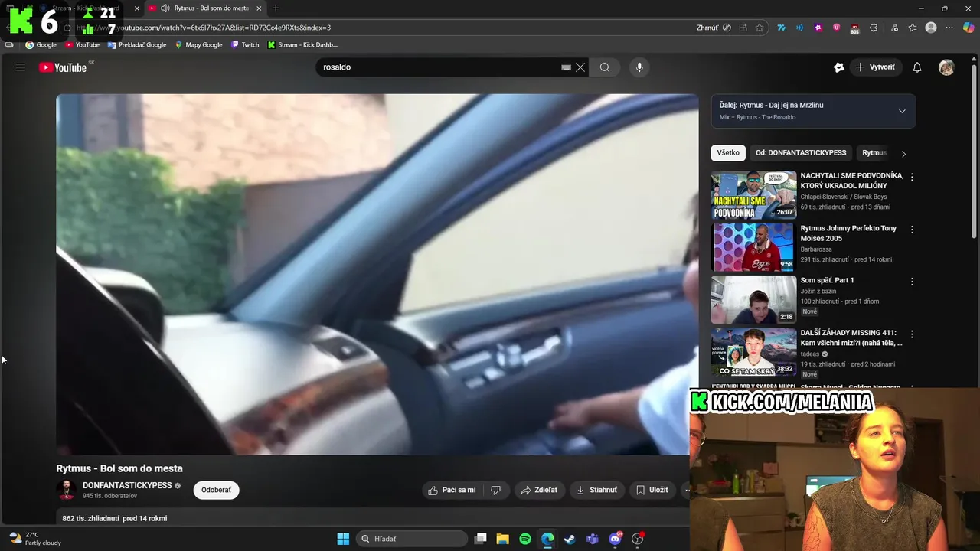Open YouTube hamburger guide menu
The height and width of the screenshot is (551, 980).
point(21,67)
